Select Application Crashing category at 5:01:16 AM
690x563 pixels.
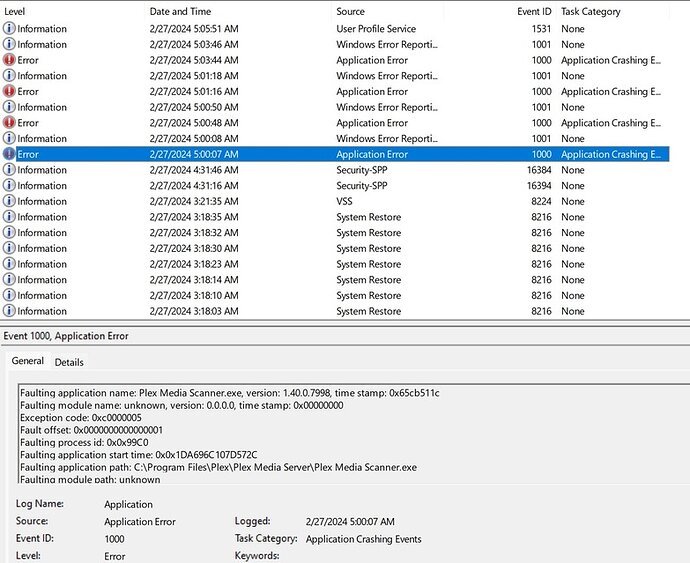click(x=611, y=92)
